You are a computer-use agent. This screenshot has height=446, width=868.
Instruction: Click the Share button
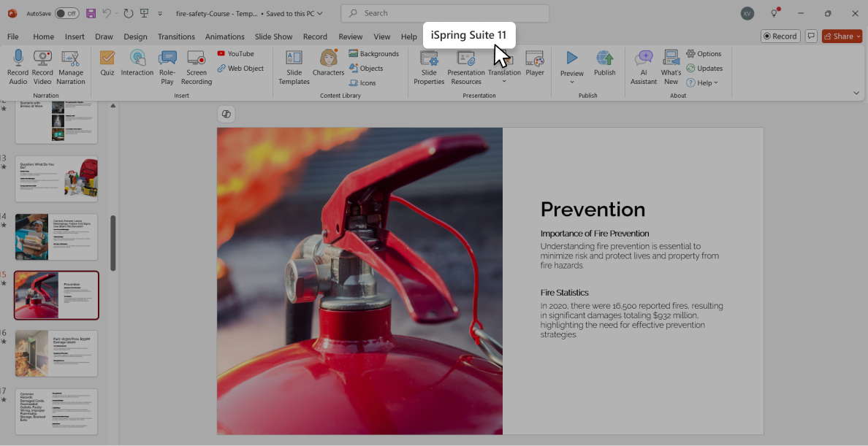(842, 36)
